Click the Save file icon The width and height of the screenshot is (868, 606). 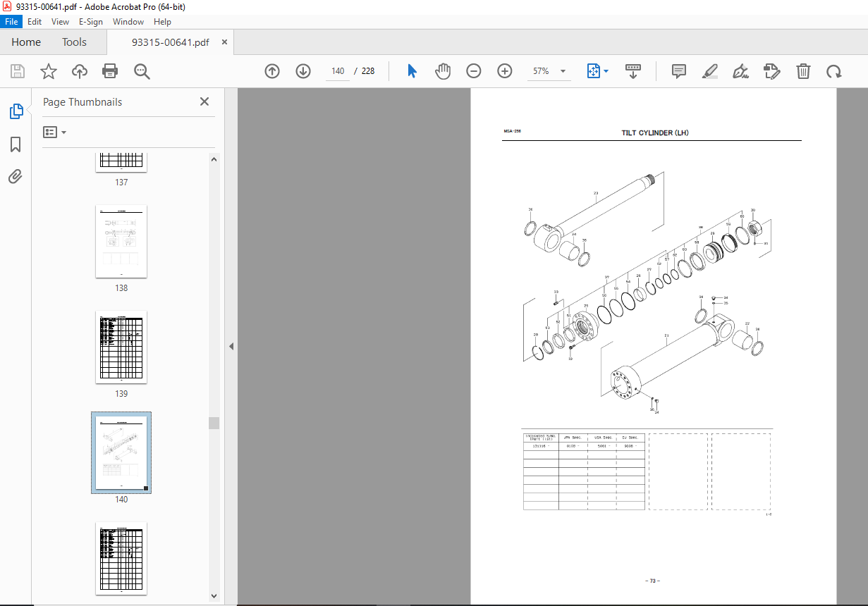[x=18, y=71]
